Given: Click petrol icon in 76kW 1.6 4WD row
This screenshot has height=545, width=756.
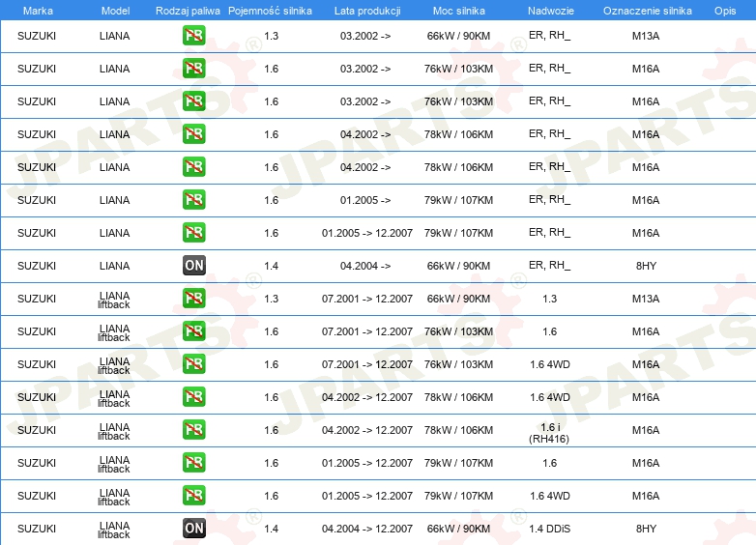Looking at the screenshot, I should point(193,363).
